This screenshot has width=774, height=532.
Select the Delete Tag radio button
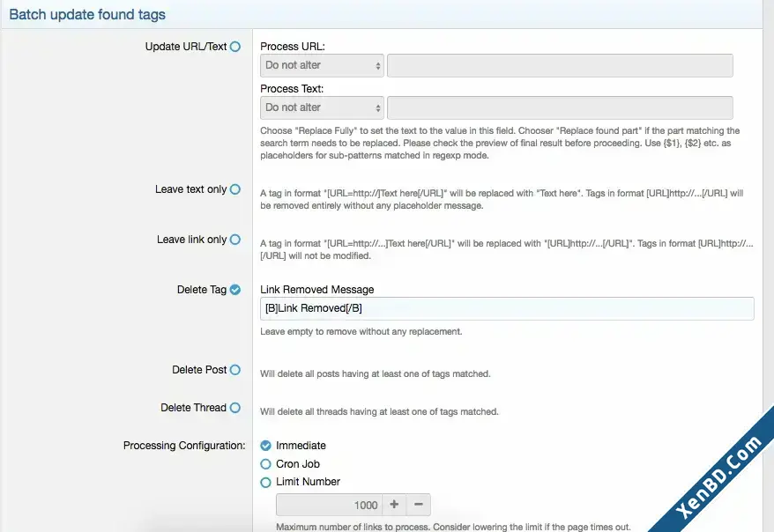point(235,290)
